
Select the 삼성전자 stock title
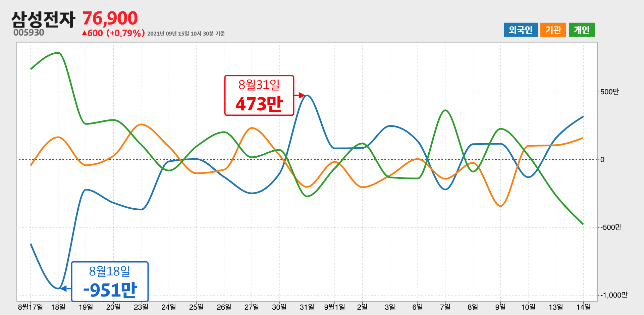pyautogui.click(x=44, y=19)
